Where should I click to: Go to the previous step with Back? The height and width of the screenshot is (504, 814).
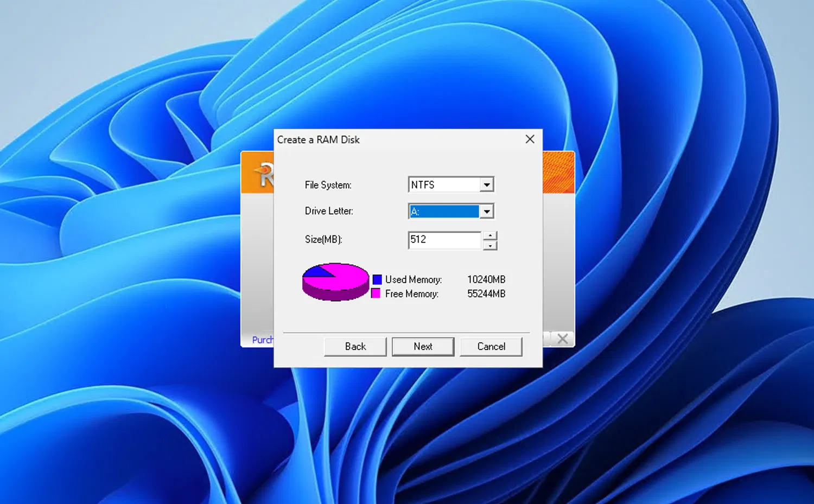pos(355,347)
